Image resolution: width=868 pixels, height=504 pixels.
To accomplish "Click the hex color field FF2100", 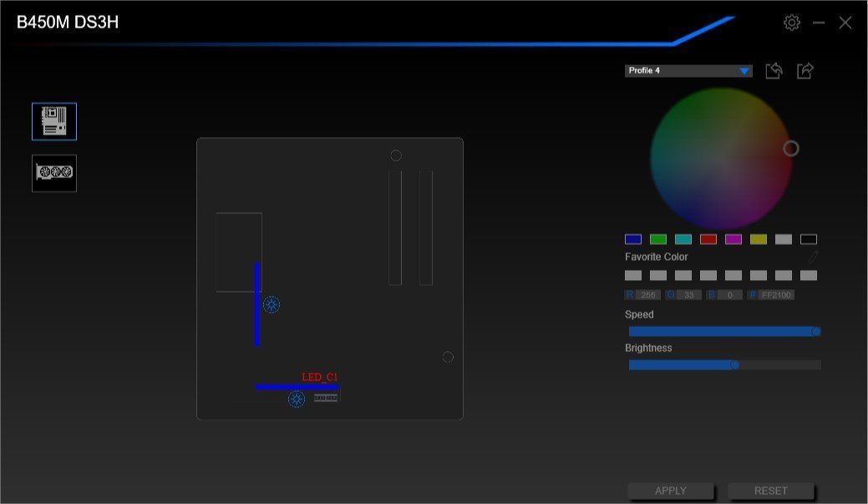I will (776, 295).
